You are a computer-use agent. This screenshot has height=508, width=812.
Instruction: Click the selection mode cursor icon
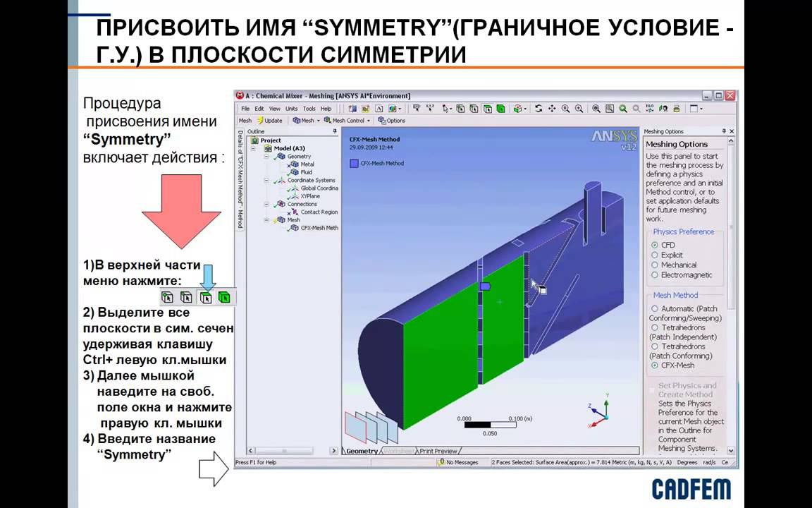tap(444, 109)
